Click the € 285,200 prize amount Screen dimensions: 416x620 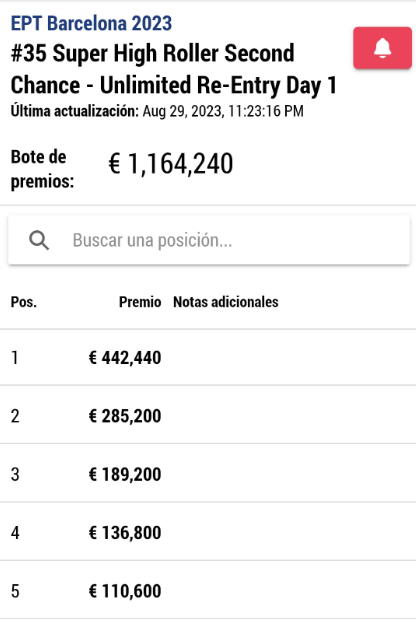pyautogui.click(x=125, y=416)
